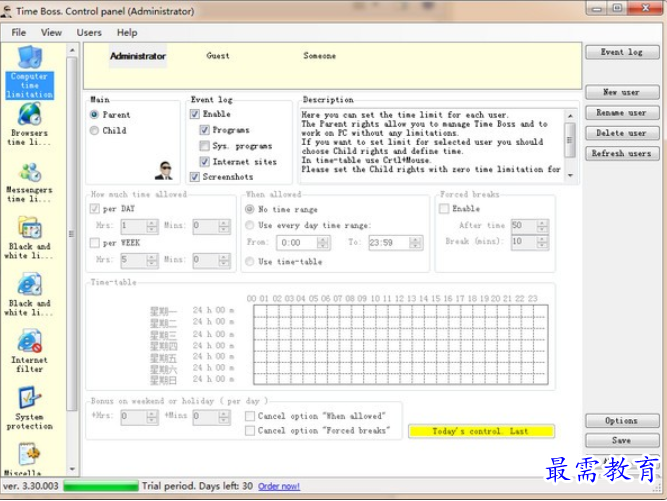Click sidebar scroll up arrow
The image size is (667, 501).
point(72,50)
